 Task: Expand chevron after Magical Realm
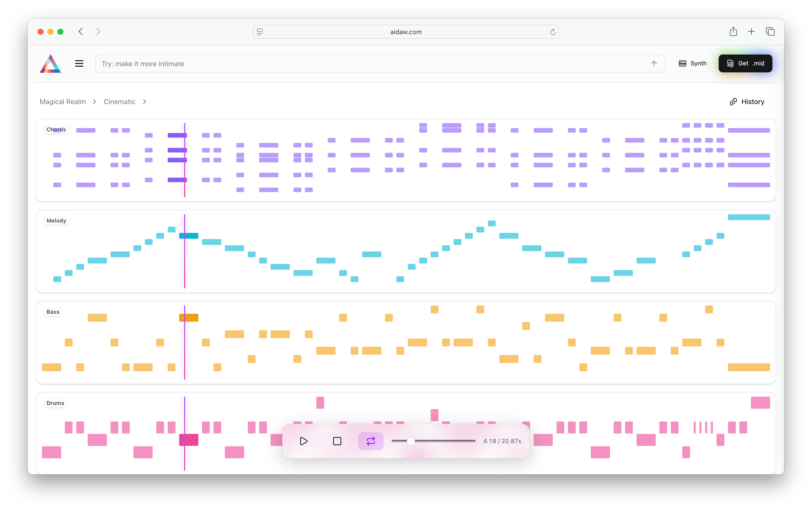[94, 102]
